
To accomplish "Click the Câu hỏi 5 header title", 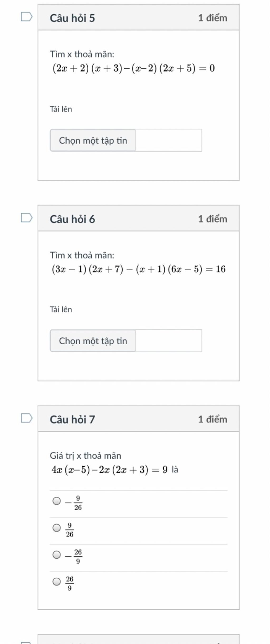I will point(72,18).
